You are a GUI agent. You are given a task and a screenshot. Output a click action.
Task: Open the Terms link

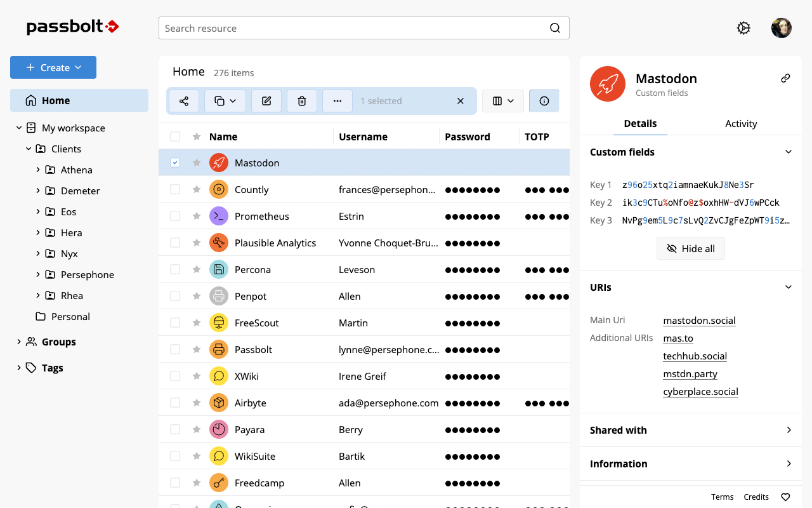pos(722,497)
